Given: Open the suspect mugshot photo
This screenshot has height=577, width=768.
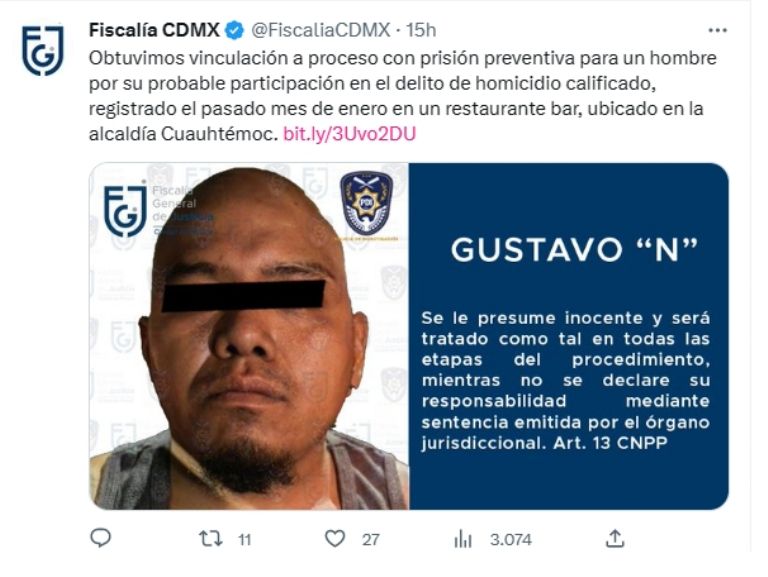Looking at the screenshot, I should [x=249, y=337].
